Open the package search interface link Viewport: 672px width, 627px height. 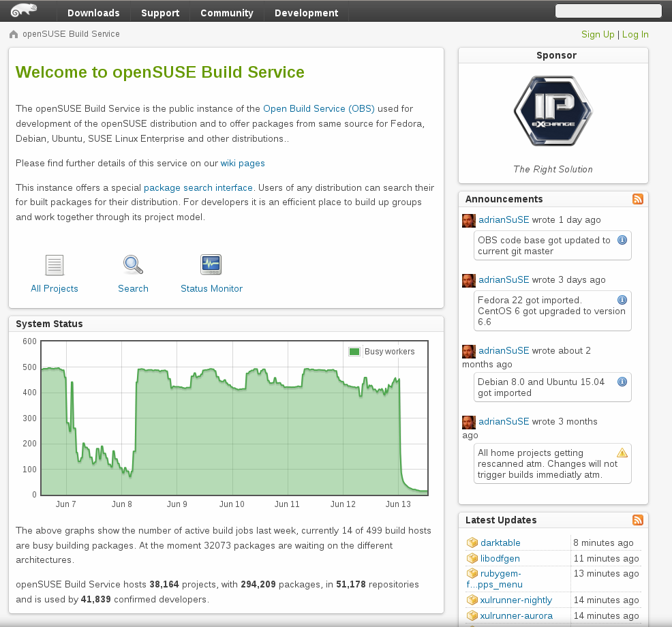198,187
